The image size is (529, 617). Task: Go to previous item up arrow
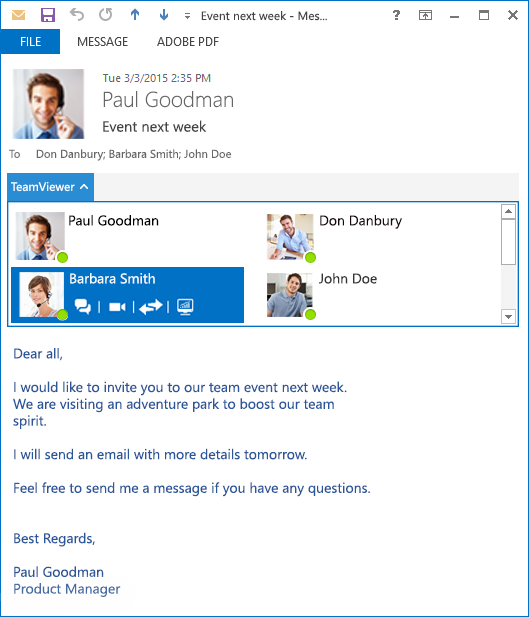pos(135,15)
